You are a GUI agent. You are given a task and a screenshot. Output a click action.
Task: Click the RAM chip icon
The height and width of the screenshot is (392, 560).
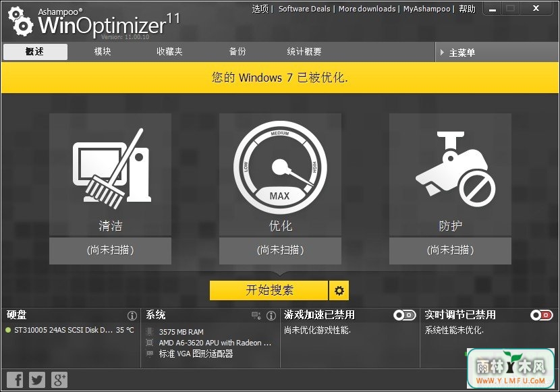point(150,332)
